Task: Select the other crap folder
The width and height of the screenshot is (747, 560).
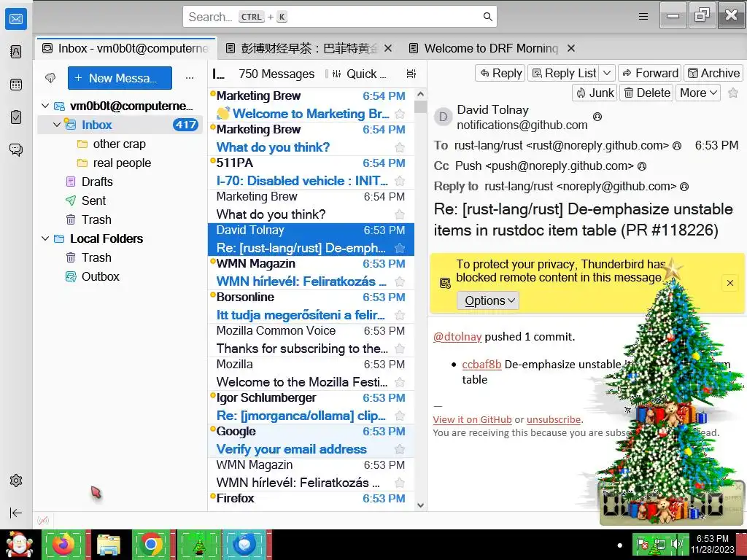Action: [x=120, y=144]
